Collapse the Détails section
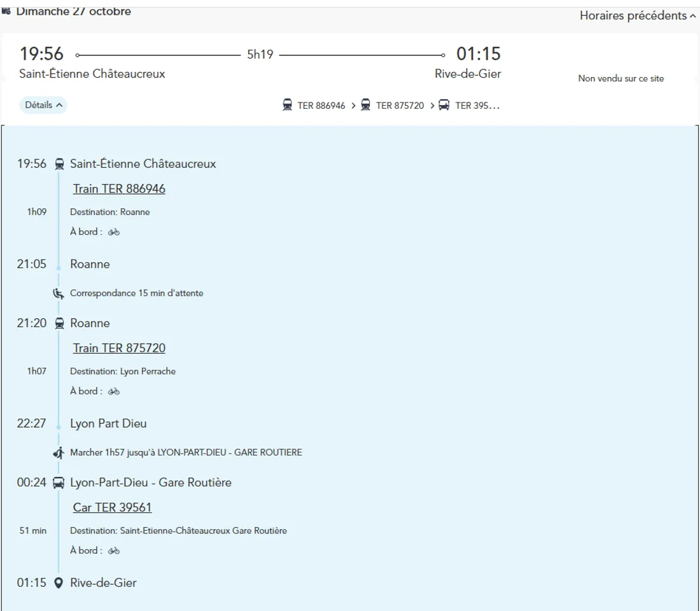Viewport: 700px width, 611px height. [43, 105]
